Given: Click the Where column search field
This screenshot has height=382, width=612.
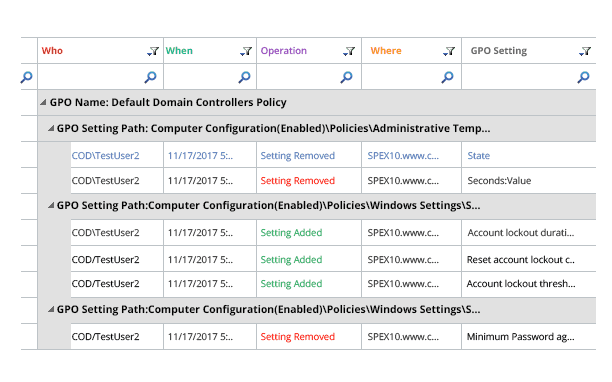Looking at the screenshot, I should (411, 77).
